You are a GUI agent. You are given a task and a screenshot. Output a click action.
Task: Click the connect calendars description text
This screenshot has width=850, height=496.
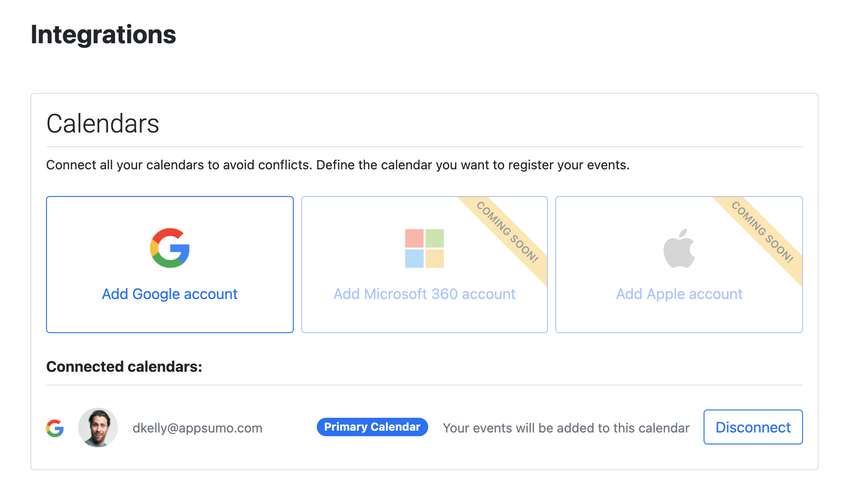point(338,165)
